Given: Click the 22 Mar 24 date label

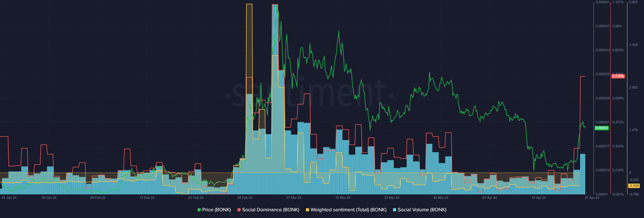Looking at the screenshot, I should [392, 198].
